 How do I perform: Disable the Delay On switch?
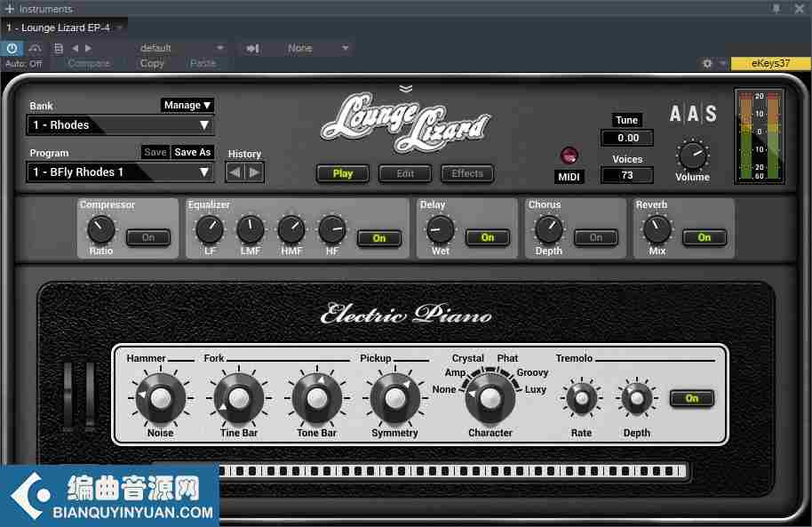pos(488,237)
